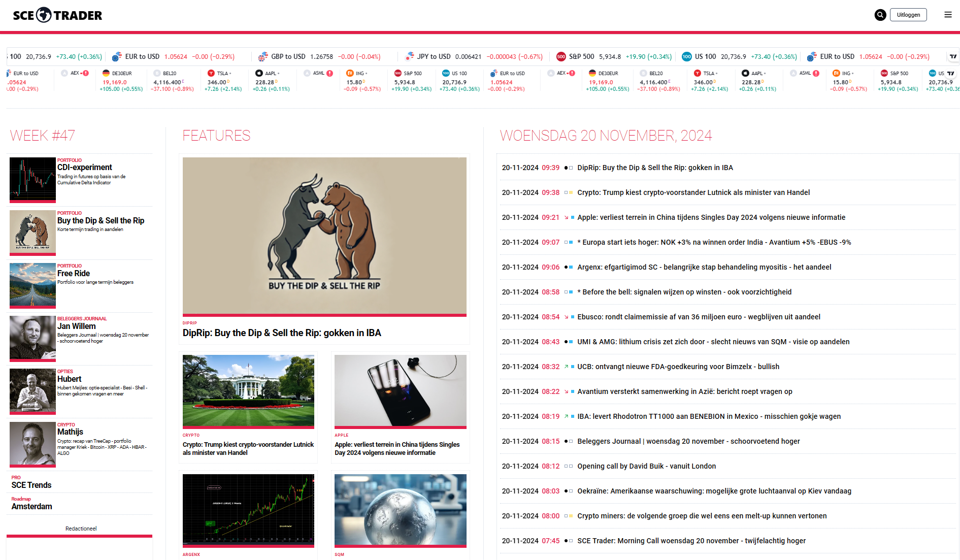960x560 pixels.
Task: Click the TradingView logo in the ticker bar
Action: click(953, 56)
